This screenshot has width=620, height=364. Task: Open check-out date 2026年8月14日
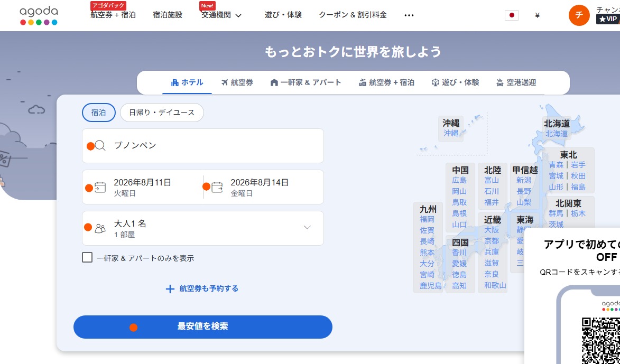pyautogui.click(x=264, y=188)
